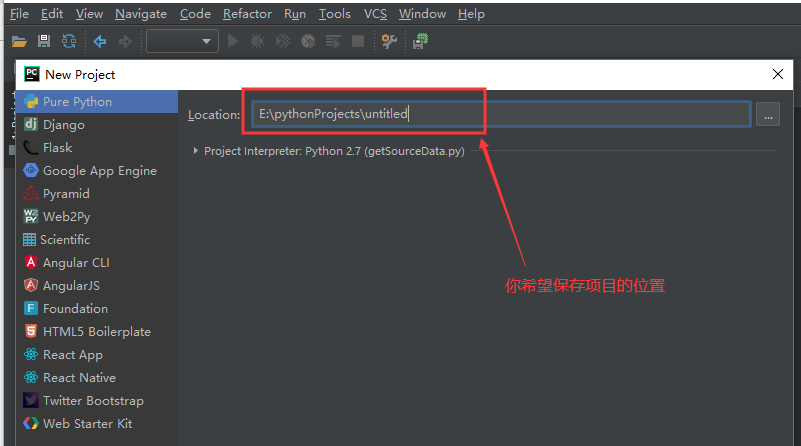
Task: Click the concurrency diagram toolbar icon
Action: click(x=333, y=41)
